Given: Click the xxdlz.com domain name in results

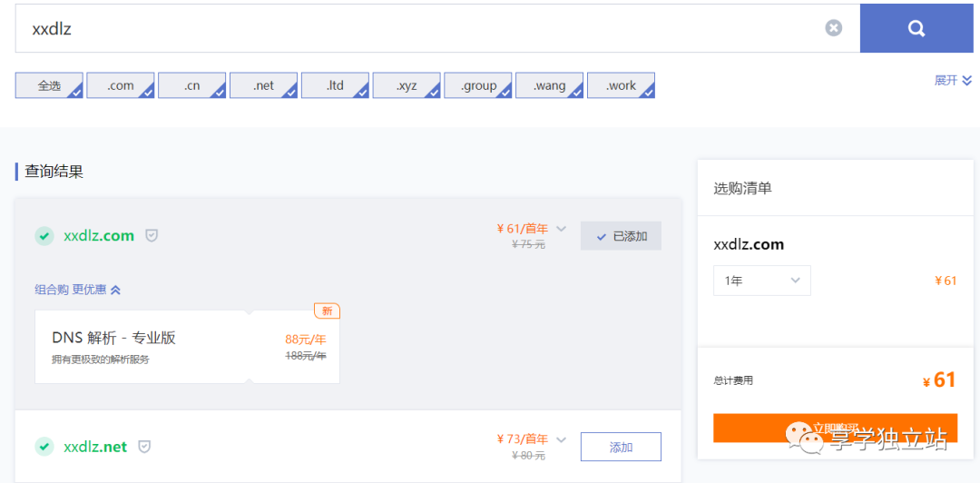Looking at the screenshot, I should coord(99,236).
